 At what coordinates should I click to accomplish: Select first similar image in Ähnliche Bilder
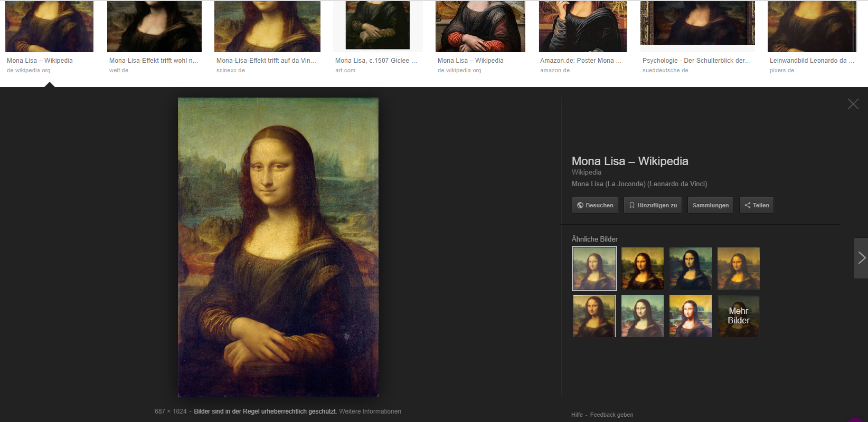coord(595,268)
